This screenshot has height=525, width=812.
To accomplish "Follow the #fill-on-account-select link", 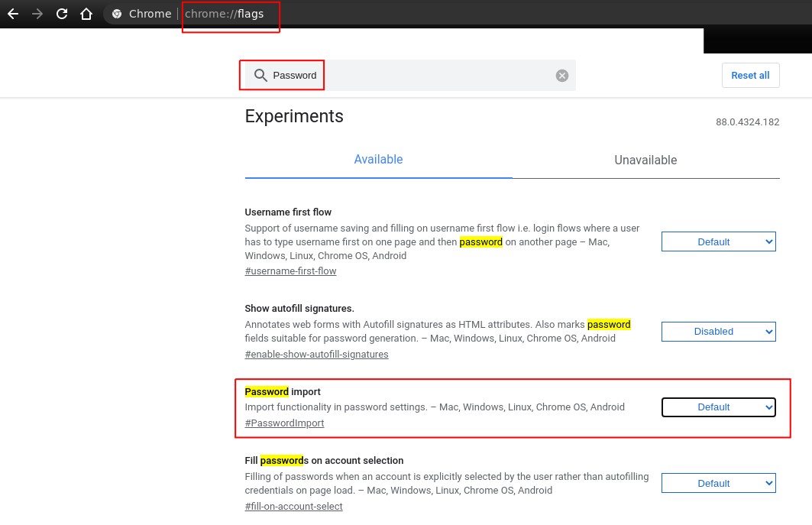I will 293,507.
